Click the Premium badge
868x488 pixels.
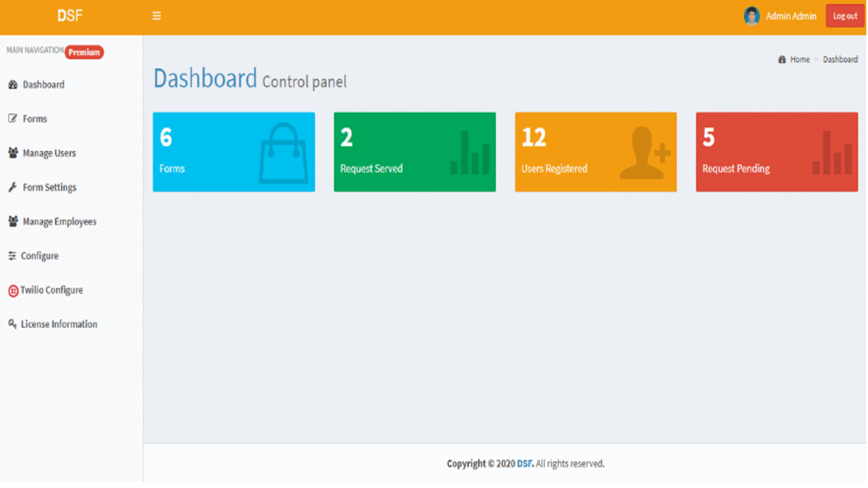tap(84, 52)
